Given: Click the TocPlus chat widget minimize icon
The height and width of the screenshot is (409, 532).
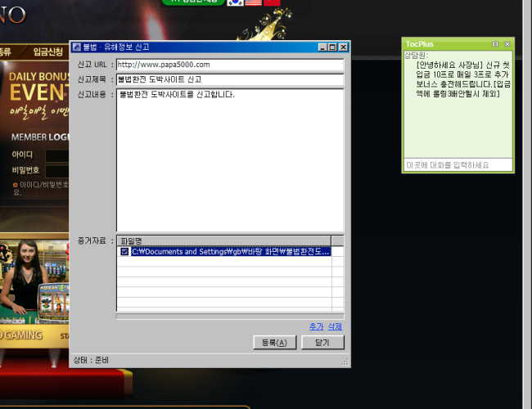Looking at the screenshot, I should click(495, 43).
